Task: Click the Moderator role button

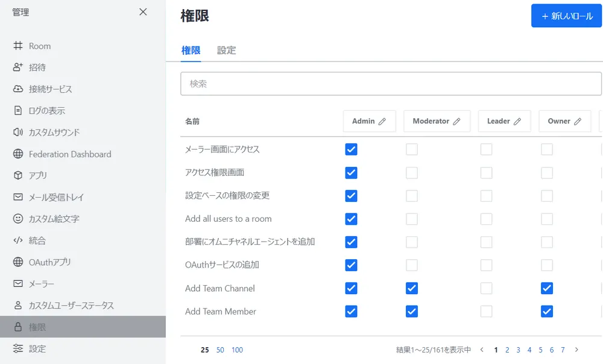Action: click(x=437, y=121)
